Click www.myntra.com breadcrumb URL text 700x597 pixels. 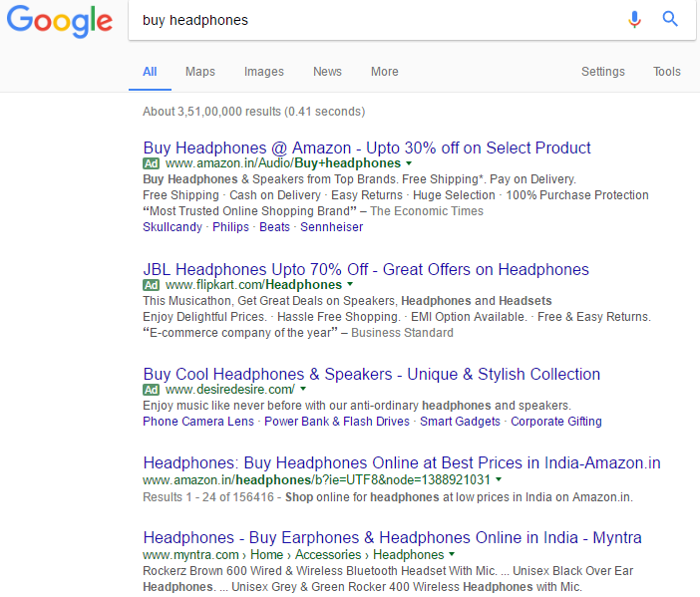pos(293,554)
